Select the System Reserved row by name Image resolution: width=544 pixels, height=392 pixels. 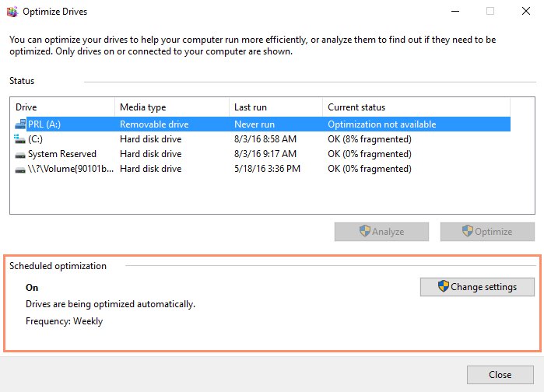tap(62, 154)
